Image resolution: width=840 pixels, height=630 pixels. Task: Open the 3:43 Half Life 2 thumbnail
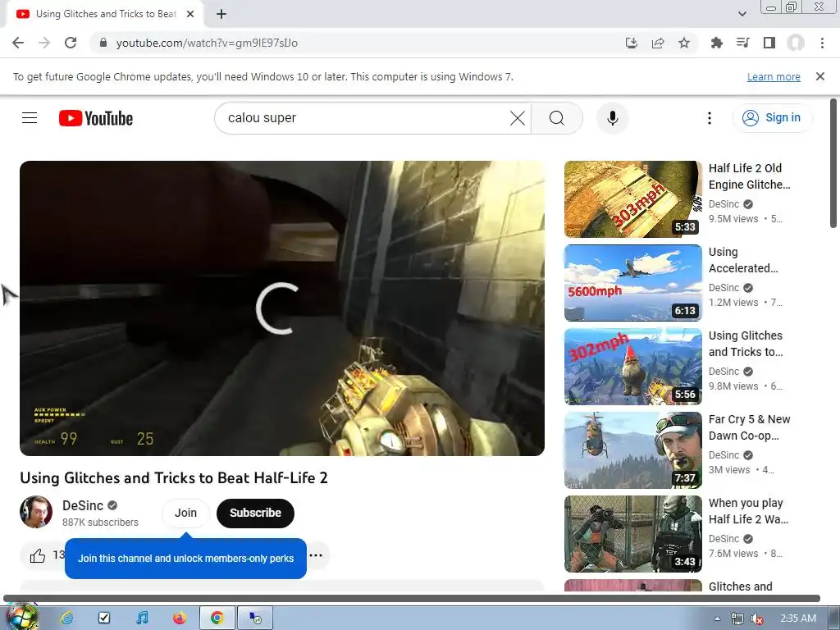(x=632, y=533)
